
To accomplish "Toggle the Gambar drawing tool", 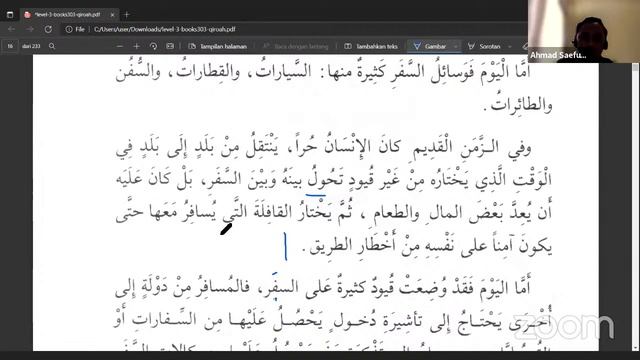I will (x=430, y=47).
